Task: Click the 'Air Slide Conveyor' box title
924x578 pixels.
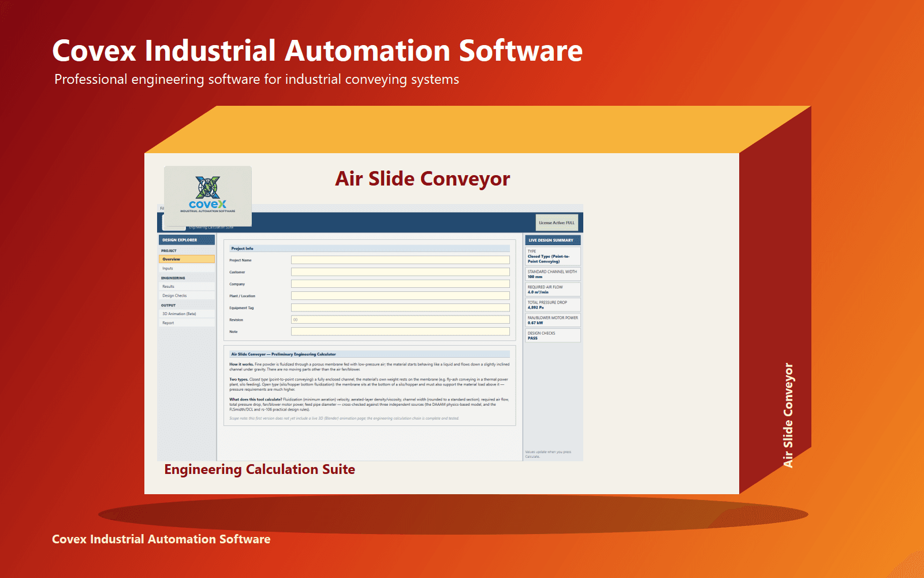Action: (x=423, y=179)
